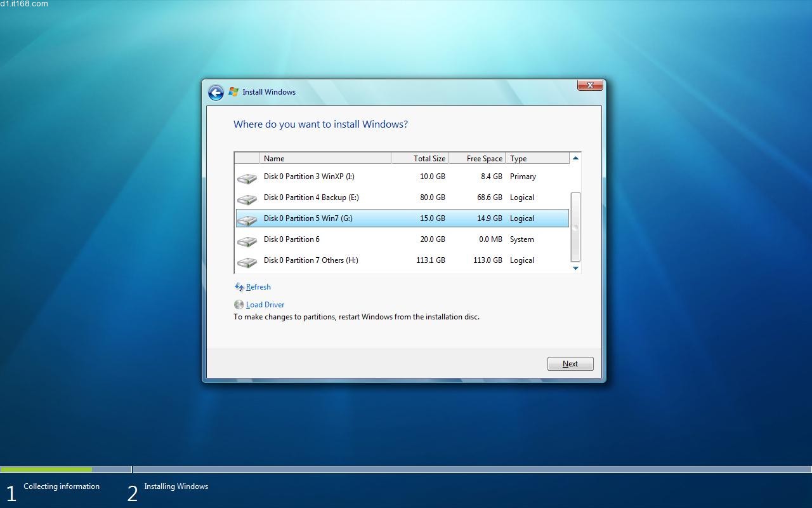The width and height of the screenshot is (812, 508).
Task: Refresh the partition list via Refresh link
Action: coord(258,287)
